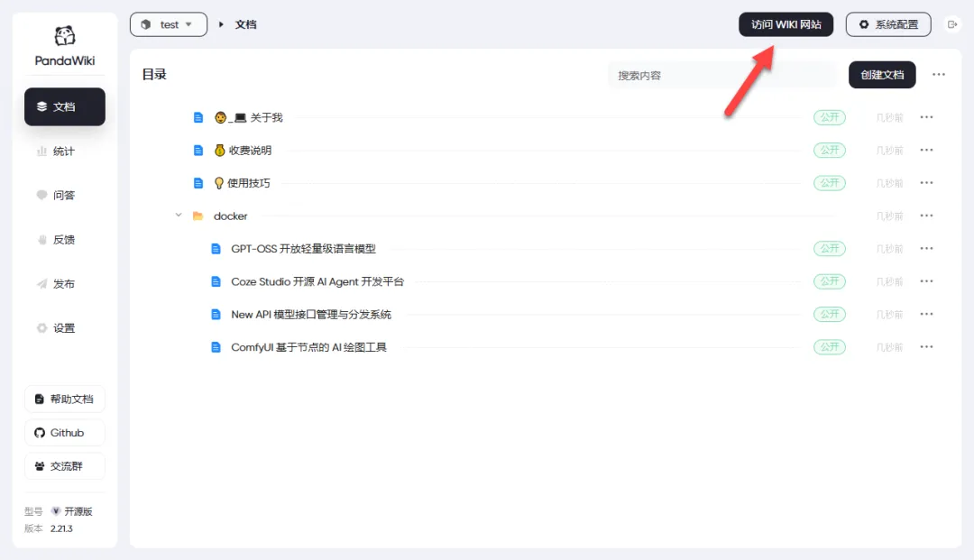The width and height of the screenshot is (974, 560).
Task: Click 公开 status tag on ComfyUI row
Action: pos(830,348)
